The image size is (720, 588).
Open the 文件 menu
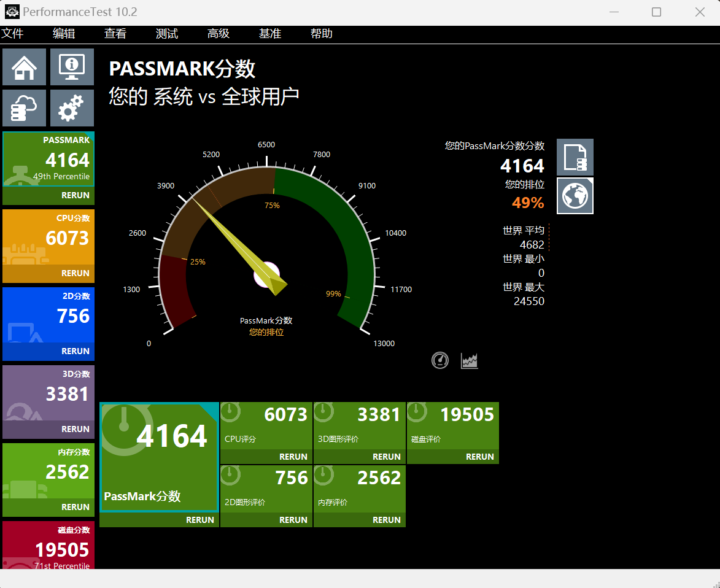pyautogui.click(x=12, y=34)
